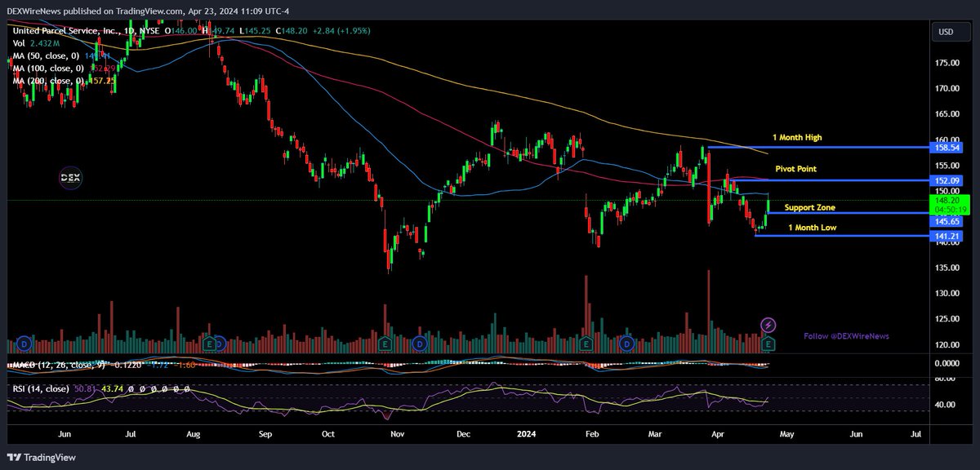The width and height of the screenshot is (980, 470).
Task: Select the "Support Zone" annotation
Action: click(x=809, y=208)
